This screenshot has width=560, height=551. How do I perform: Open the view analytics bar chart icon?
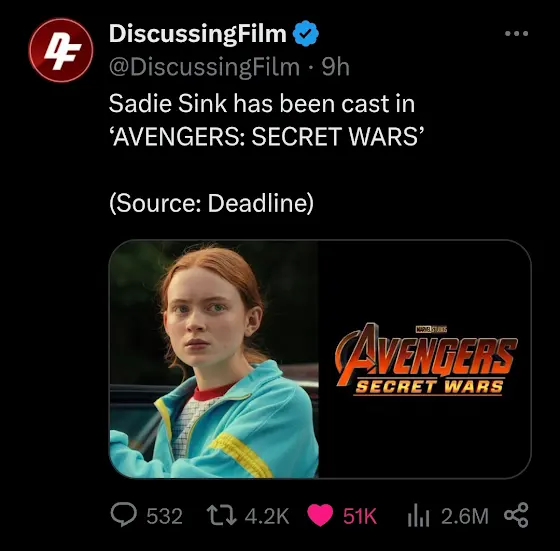click(418, 515)
